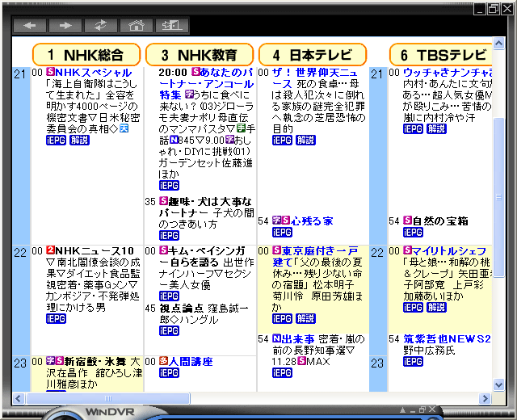Click the 新宿鮫・氷舞 program title

(95, 362)
